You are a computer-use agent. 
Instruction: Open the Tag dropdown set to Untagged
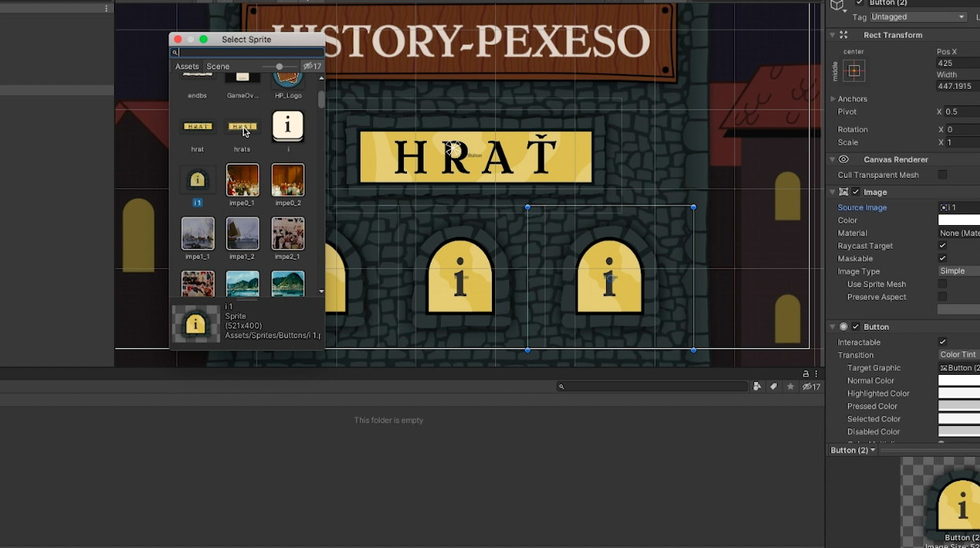(x=918, y=17)
